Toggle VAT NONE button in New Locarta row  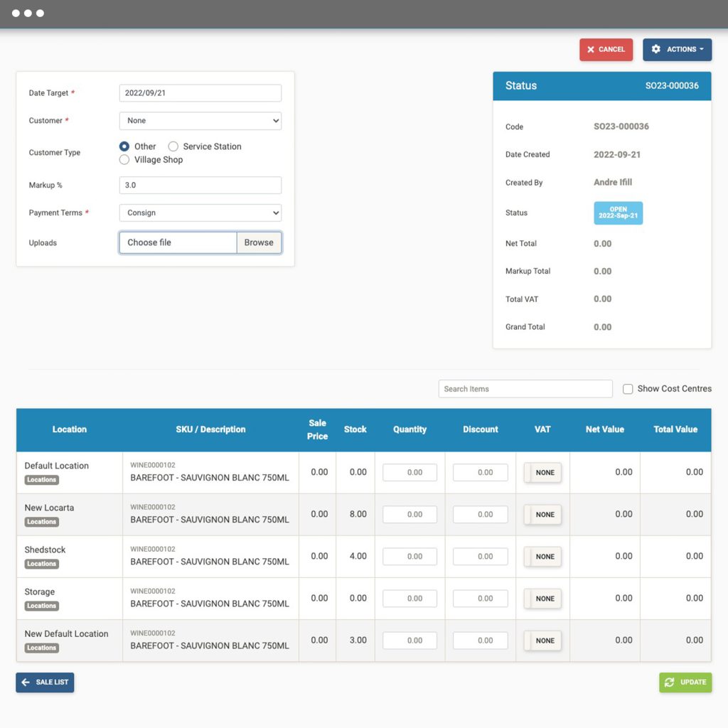(x=542, y=515)
